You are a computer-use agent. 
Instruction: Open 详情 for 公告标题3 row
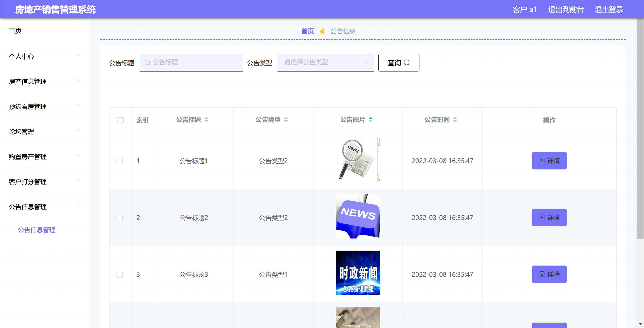(549, 274)
